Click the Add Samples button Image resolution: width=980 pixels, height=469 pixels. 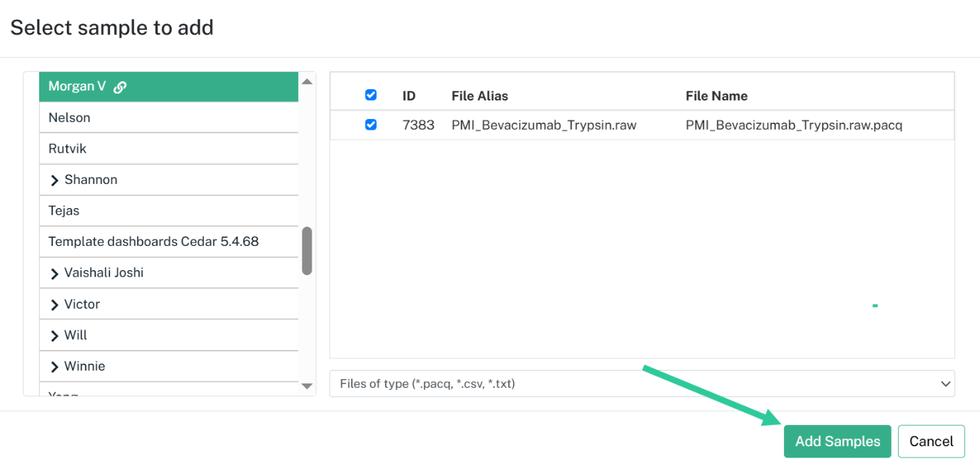coord(837,441)
